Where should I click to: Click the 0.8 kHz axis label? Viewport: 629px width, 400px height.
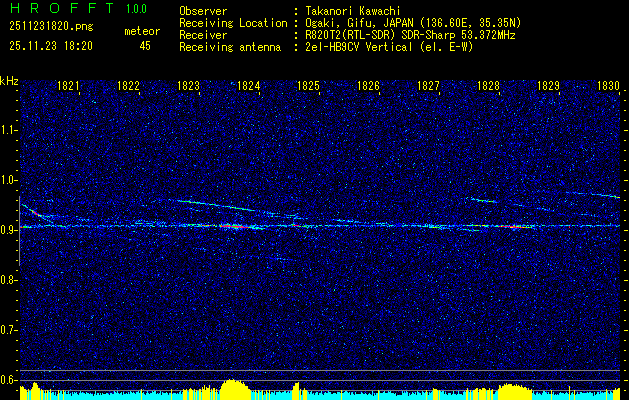click(x=9, y=280)
